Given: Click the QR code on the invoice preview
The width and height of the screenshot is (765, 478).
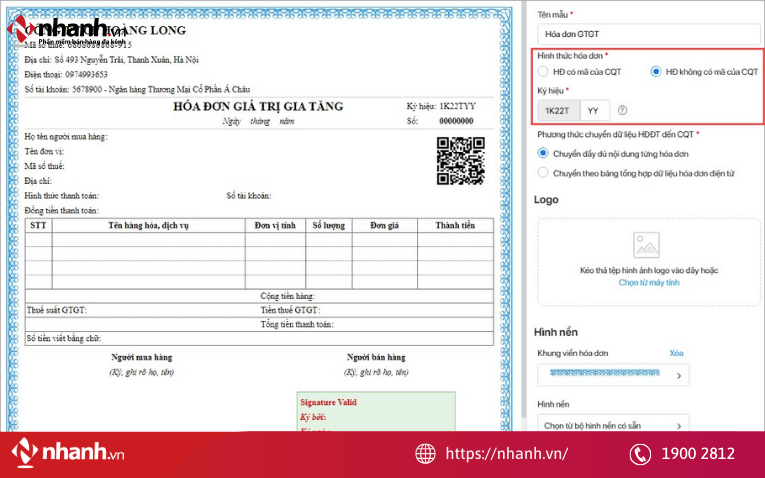Looking at the screenshot, I should (x=461, y=161).
